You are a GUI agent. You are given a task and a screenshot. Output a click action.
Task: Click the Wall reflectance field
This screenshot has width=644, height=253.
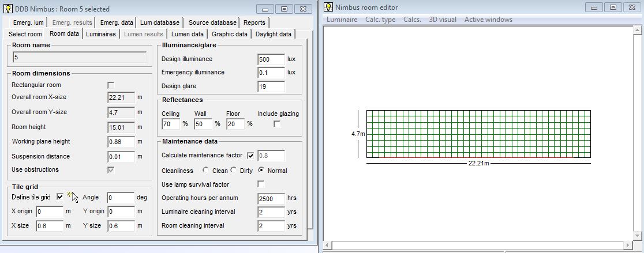tap(203, 124)
